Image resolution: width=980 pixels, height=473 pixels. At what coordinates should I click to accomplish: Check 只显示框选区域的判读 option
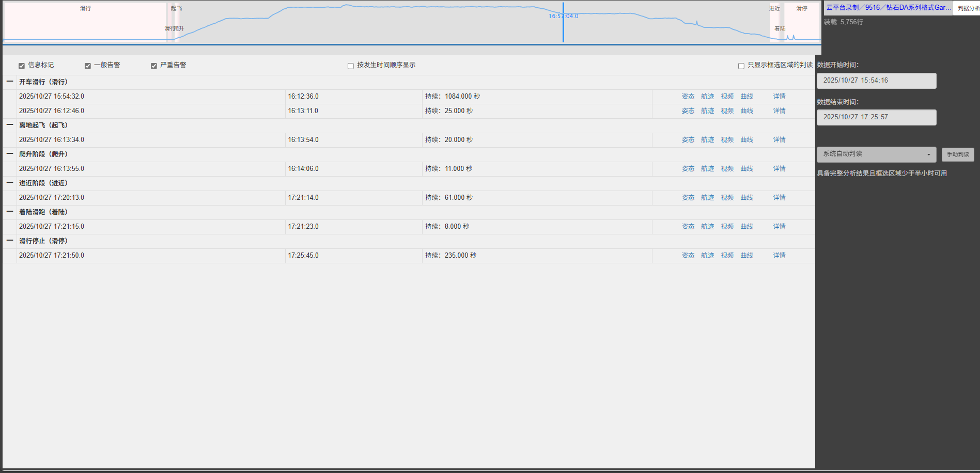click(x=741, y=66)
